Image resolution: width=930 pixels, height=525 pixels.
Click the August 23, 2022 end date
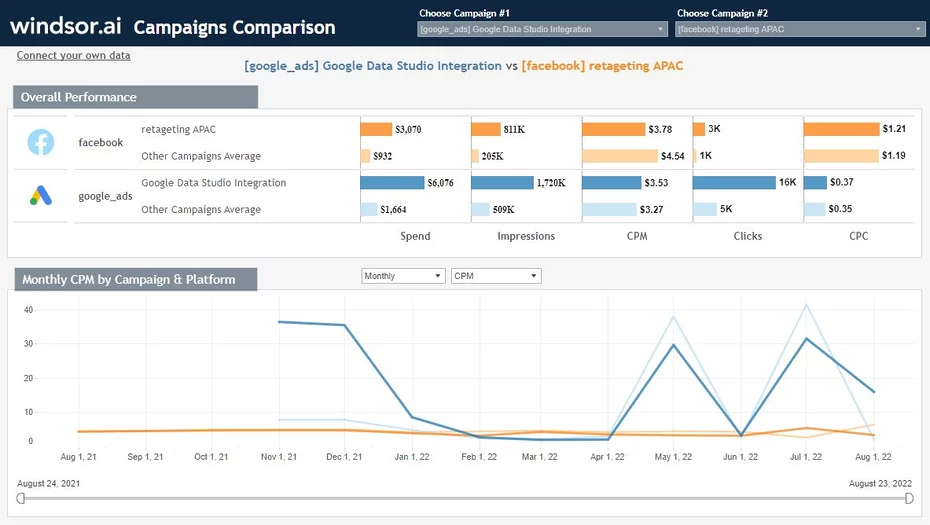[880, 483]
